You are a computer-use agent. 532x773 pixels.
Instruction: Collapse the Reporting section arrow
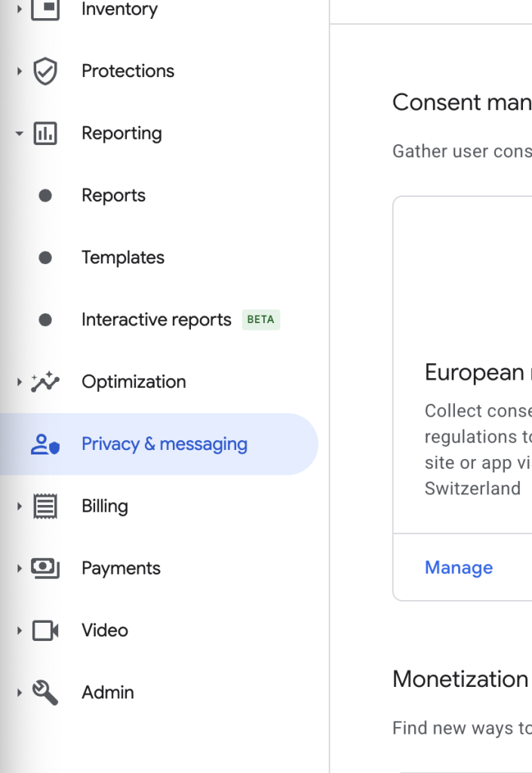tap(19, 133)
